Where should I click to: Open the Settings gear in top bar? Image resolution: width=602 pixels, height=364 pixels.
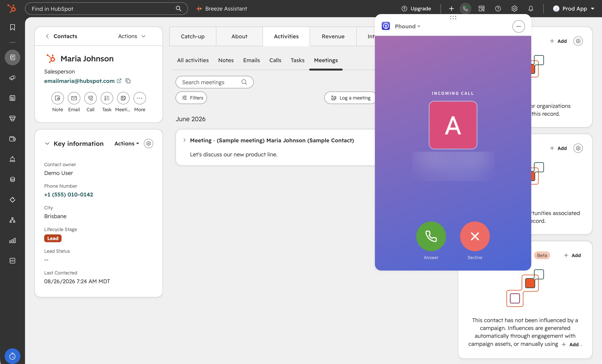pyautogui.click(x=514, y=9)
